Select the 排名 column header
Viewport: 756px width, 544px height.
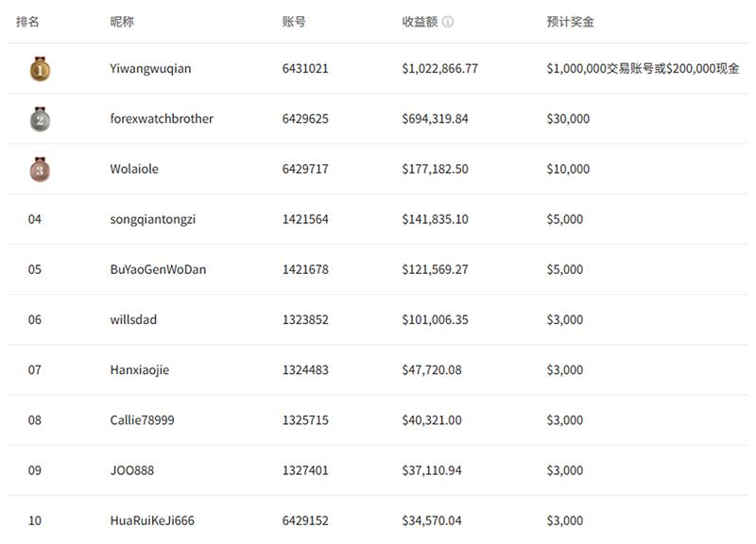coord(27,22)
